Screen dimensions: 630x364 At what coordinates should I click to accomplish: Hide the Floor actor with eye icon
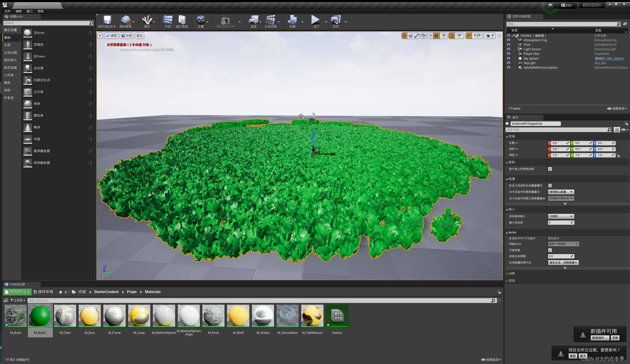coord(509,44)
